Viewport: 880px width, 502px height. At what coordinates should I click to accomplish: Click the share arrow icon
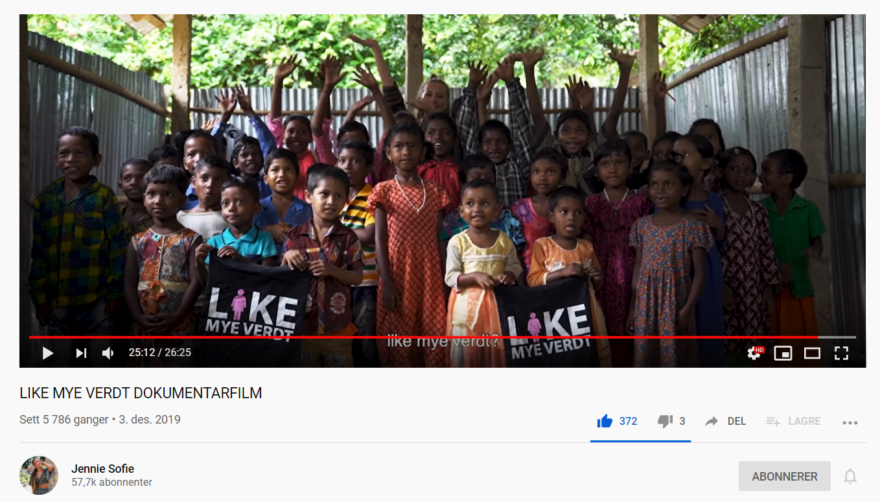712,421
